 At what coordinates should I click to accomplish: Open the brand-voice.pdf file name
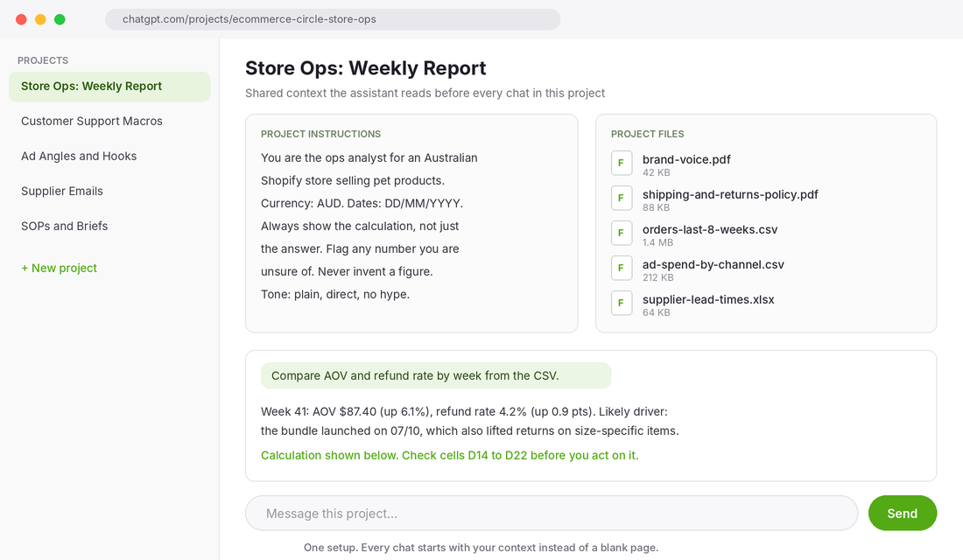(x=686, y=159)
